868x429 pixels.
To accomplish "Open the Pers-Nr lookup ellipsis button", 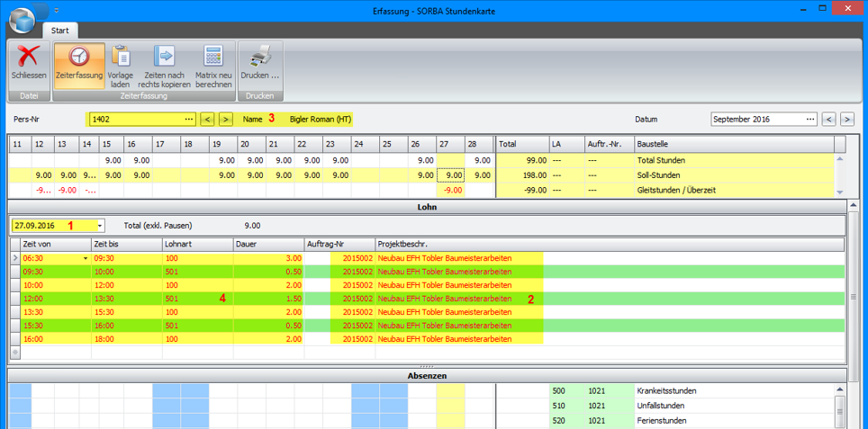I will (189, 119).
